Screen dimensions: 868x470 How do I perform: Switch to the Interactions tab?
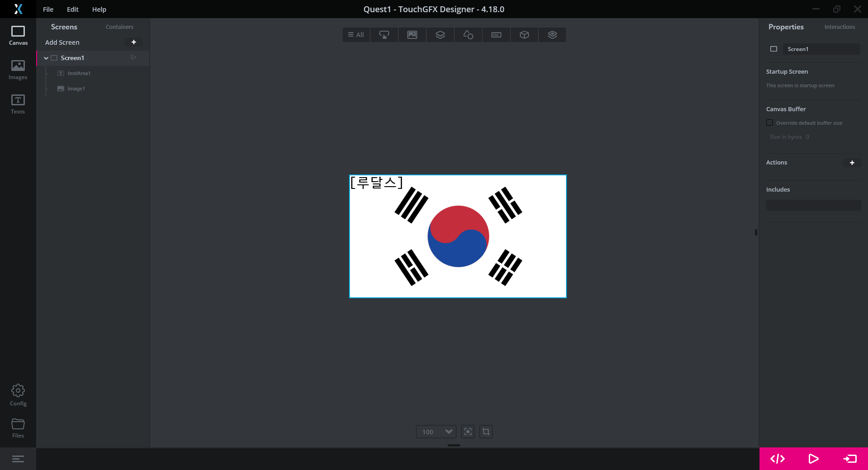(840, 27)
